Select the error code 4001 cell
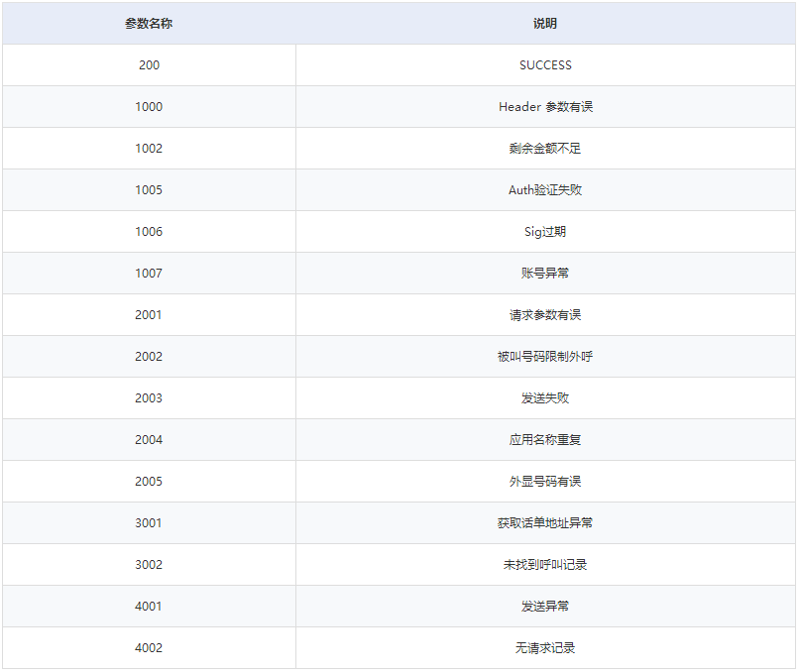Screen dimensions: 800x672 click(x=149, y=607)
